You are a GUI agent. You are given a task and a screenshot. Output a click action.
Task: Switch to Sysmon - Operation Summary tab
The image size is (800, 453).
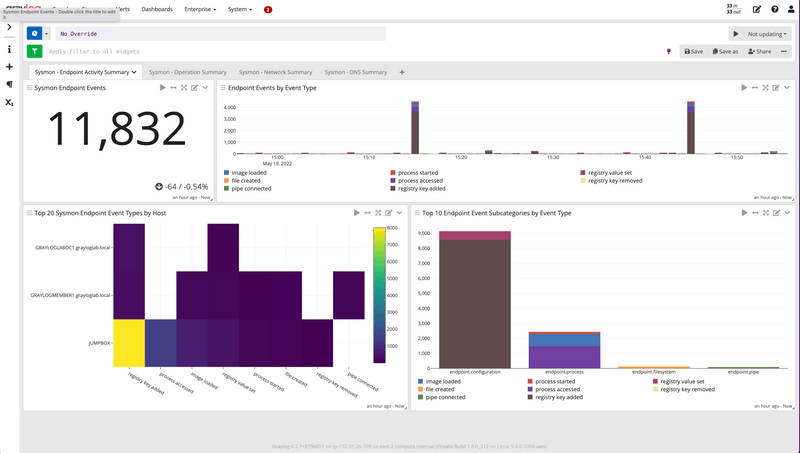pos(188,72)
